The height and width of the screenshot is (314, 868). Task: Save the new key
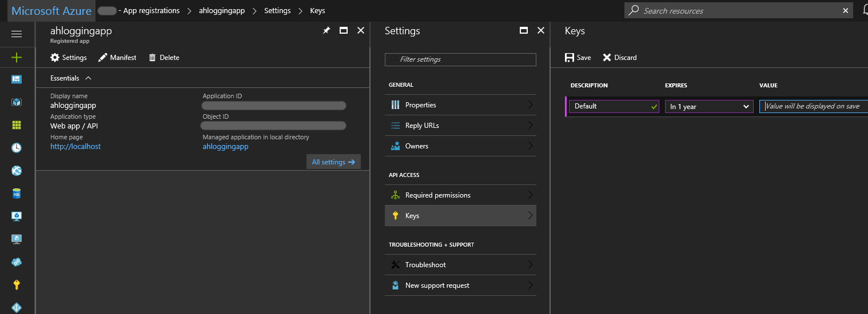coord(578,57)
